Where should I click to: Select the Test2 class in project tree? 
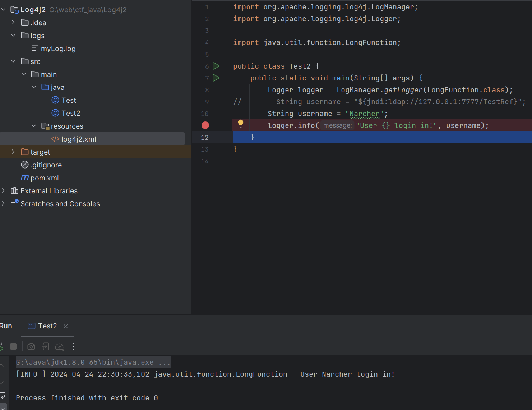pyautogui.click(x=71, y=113)
